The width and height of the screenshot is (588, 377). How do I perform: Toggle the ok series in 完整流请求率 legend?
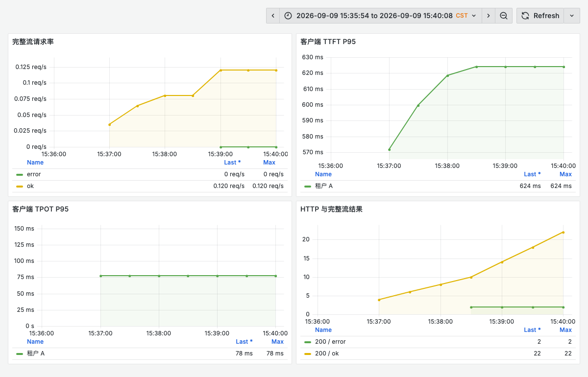coord(30,186)
